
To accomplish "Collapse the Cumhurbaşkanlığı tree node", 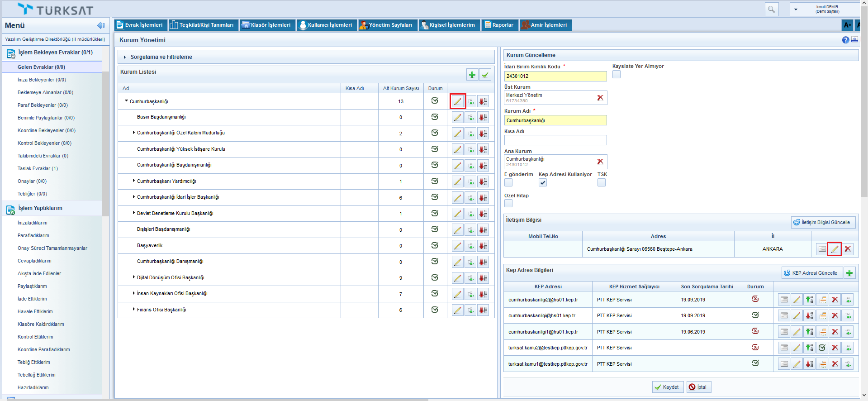I will 126,101.
